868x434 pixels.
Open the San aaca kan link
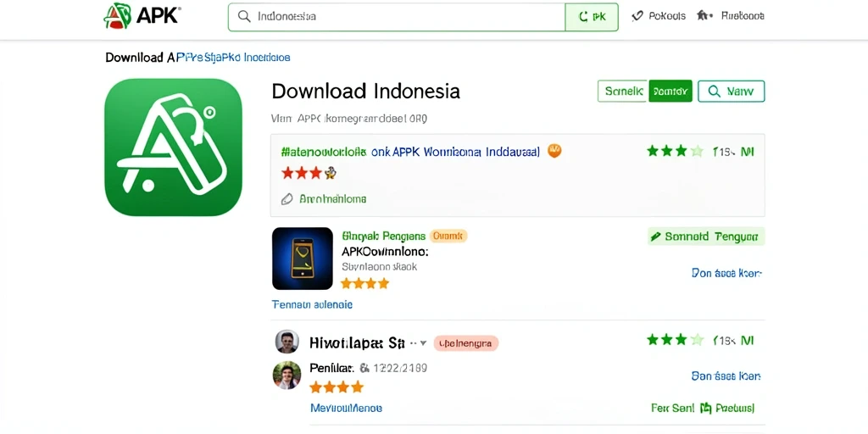726,376
